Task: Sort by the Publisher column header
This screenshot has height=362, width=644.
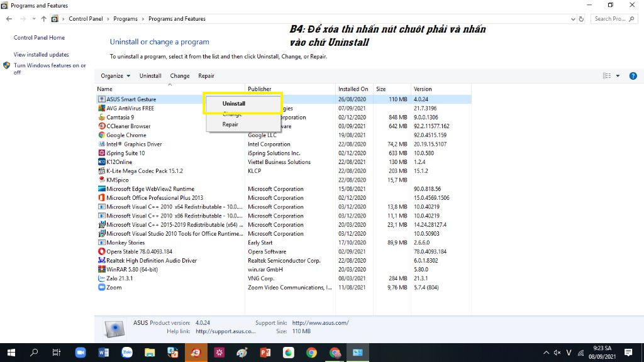Action: coord(290,89)
